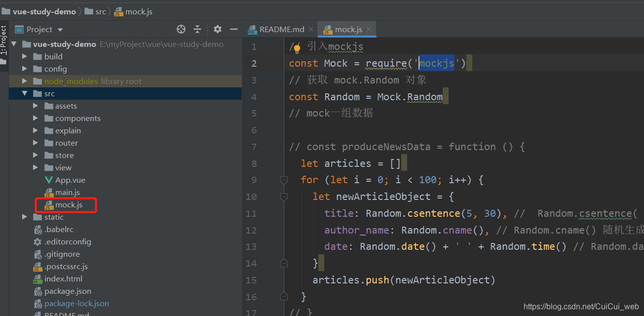This screenshot has width=644, height=316.
Task: Fold the for loop at line 9
Action: pos(284,180)
